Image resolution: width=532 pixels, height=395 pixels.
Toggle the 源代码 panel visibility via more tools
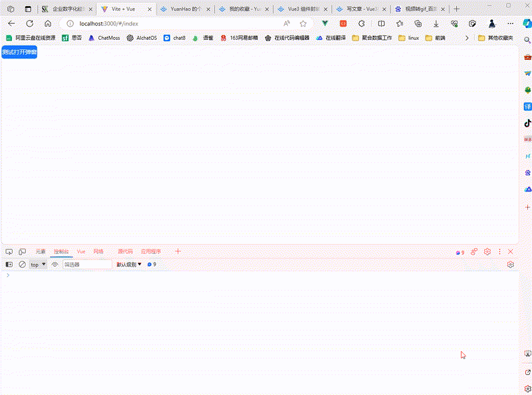[x=126, y=251]
